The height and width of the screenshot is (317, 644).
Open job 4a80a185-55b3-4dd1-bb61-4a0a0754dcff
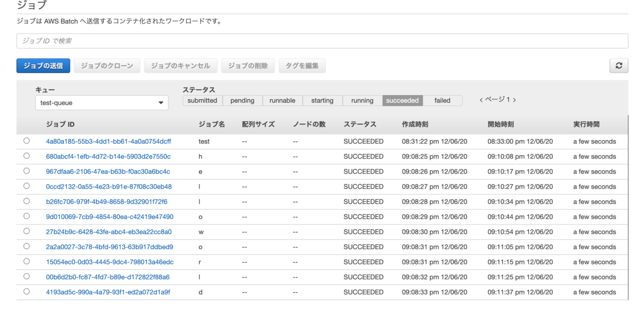[108, 141]
